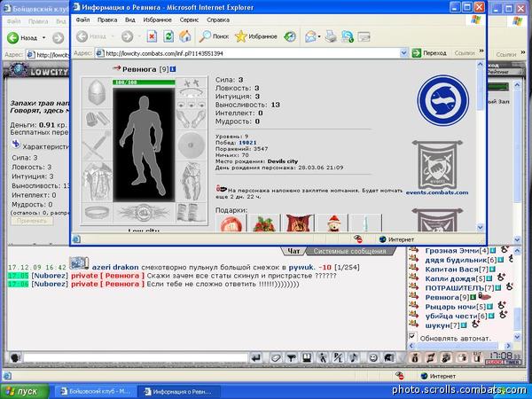Click the eraser clear chat icon
Screen dimensions: 532x399
coord(275,358)
